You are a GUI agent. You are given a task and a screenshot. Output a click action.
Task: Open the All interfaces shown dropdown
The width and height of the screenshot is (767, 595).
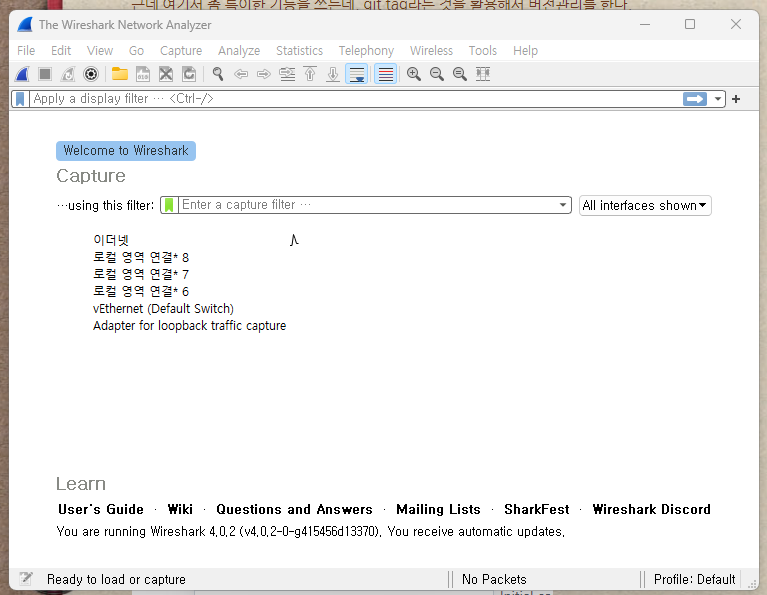pyautogui.click(x=645, y=205)
